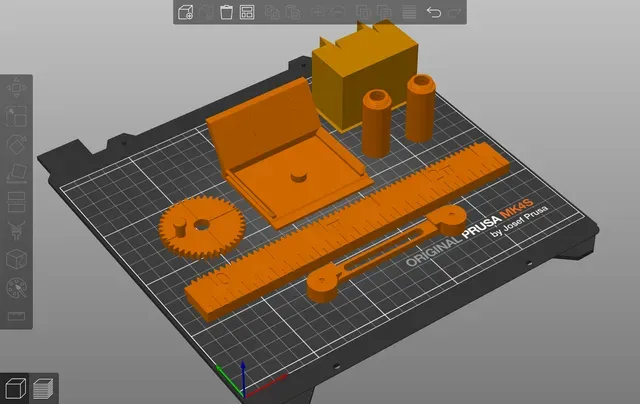Screen dimensions: 640x404
Task: Click the Delete all trash icon
Action: coord(226,12)
